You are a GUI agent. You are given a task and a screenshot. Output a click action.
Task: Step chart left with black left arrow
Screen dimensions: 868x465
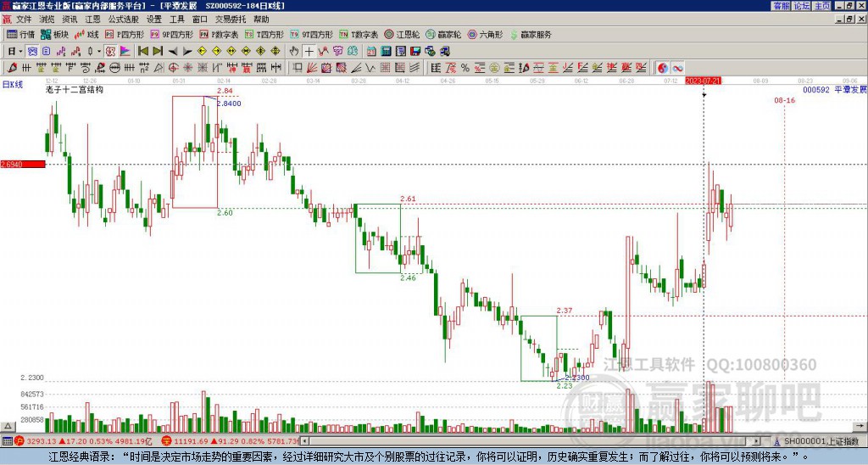pos(173,52)
